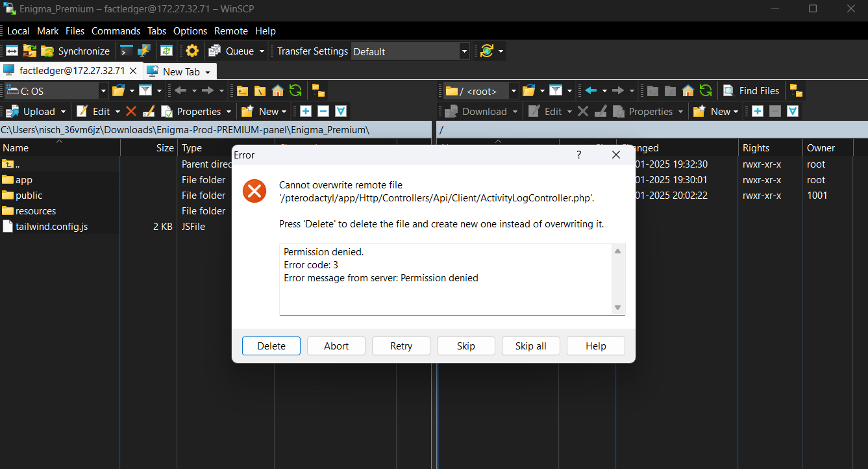
Task: Open the Transfer Settings Default combo box
Action: pos(410,51)
